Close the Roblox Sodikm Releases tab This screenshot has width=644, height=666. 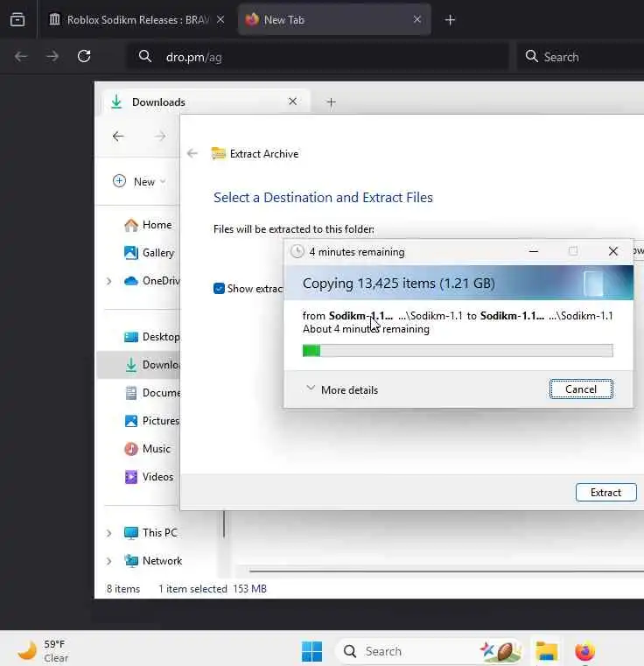pyautogui.click(x=220, y=19)
